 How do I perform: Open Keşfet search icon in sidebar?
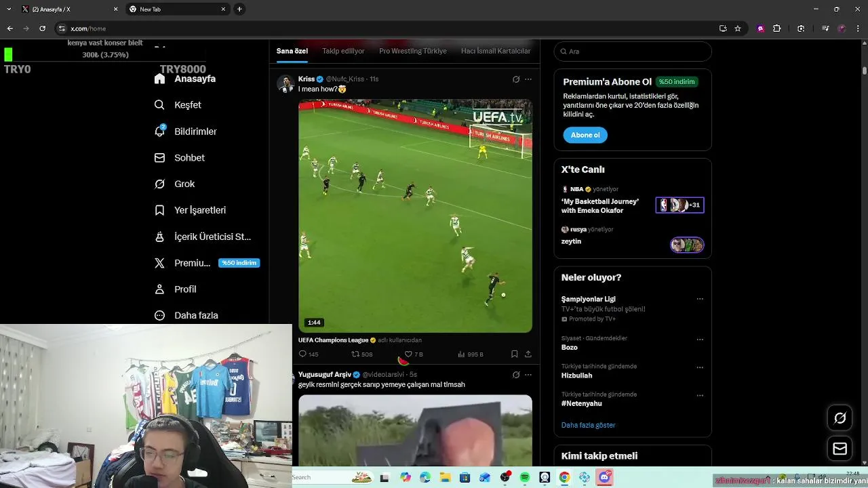(159, 105)
